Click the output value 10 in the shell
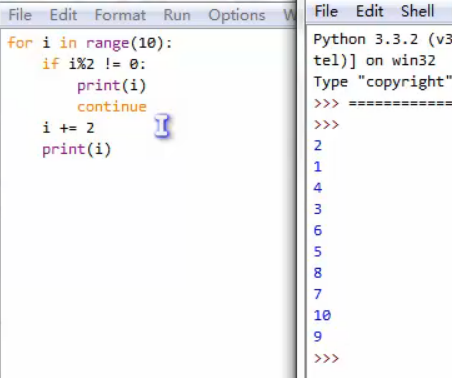 coord(322,315)
